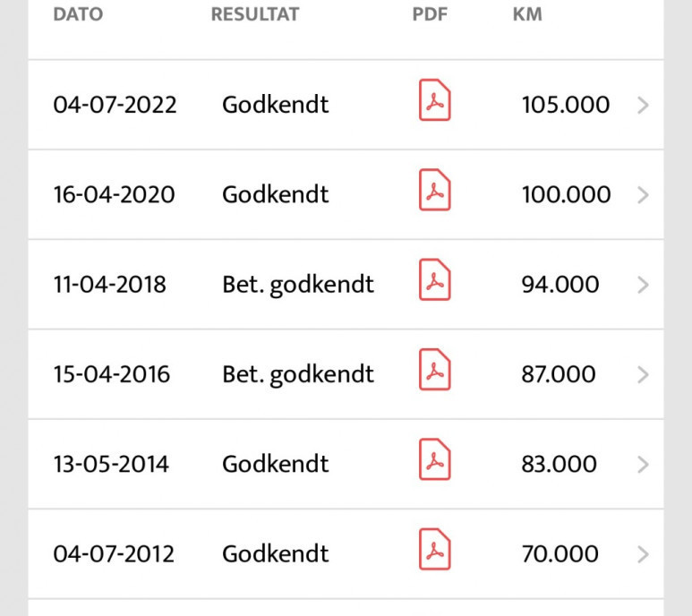This screenshot has width=692, height=616.
Task: Select the 13-05-2014 date row
Action: 346,464
